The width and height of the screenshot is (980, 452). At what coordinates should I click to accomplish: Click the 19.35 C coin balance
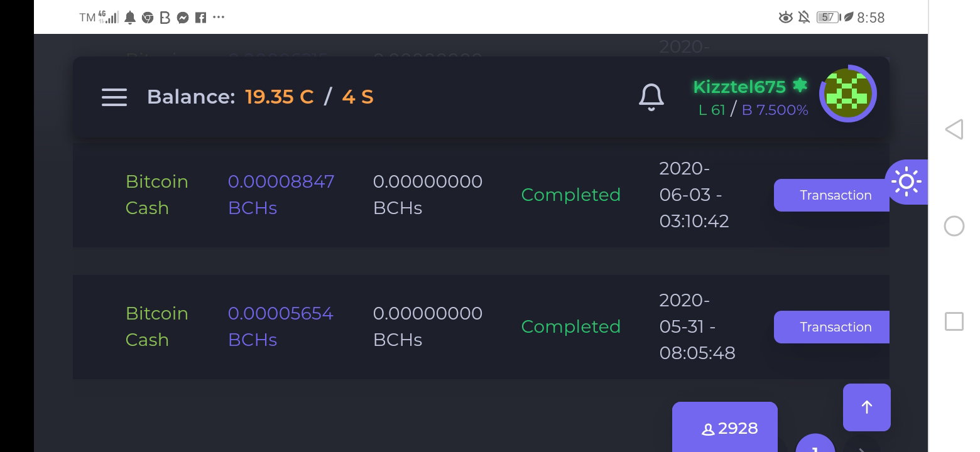(280, 97)
